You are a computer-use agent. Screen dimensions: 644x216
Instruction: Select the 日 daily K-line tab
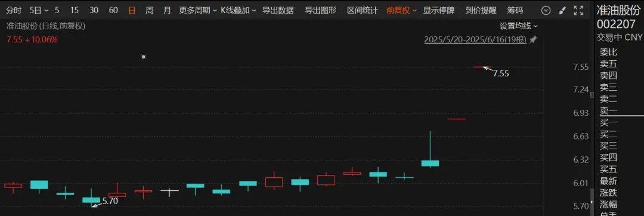click(x=132, y=11)
